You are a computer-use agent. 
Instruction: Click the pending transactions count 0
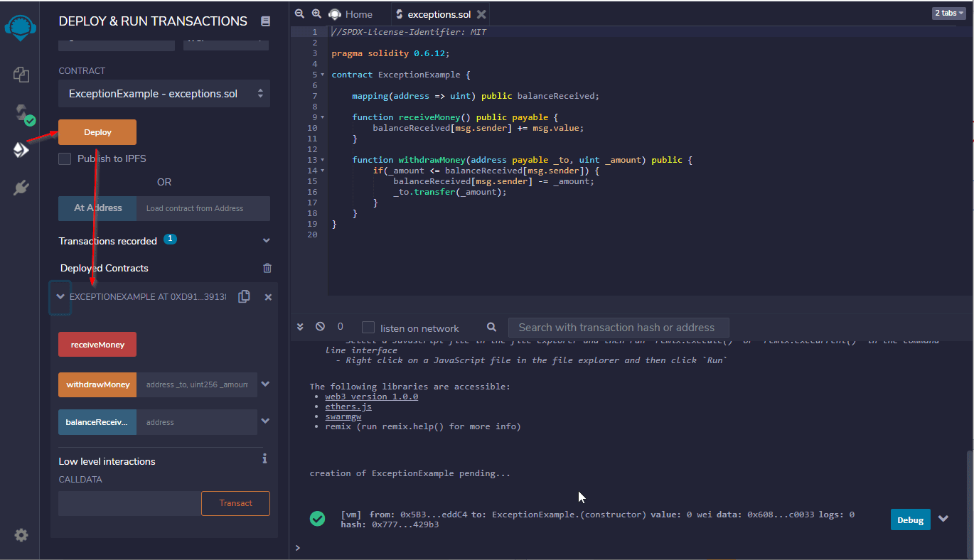coord(341,327)
